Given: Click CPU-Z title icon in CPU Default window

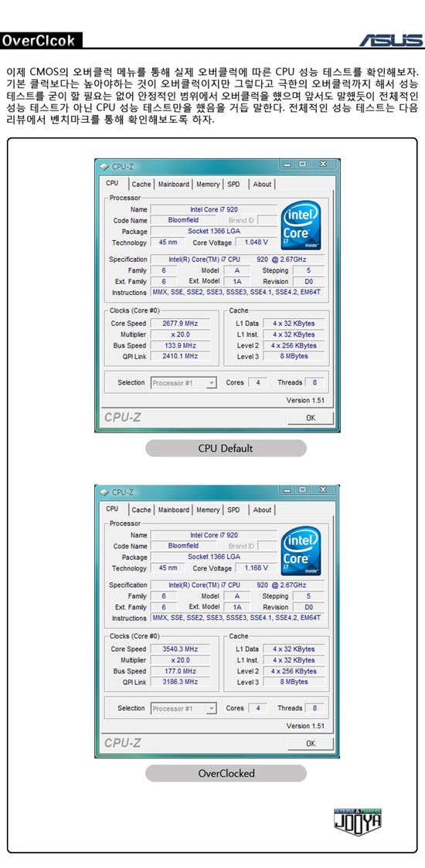Looking at the screenshot, I should (x=104, y=166).
